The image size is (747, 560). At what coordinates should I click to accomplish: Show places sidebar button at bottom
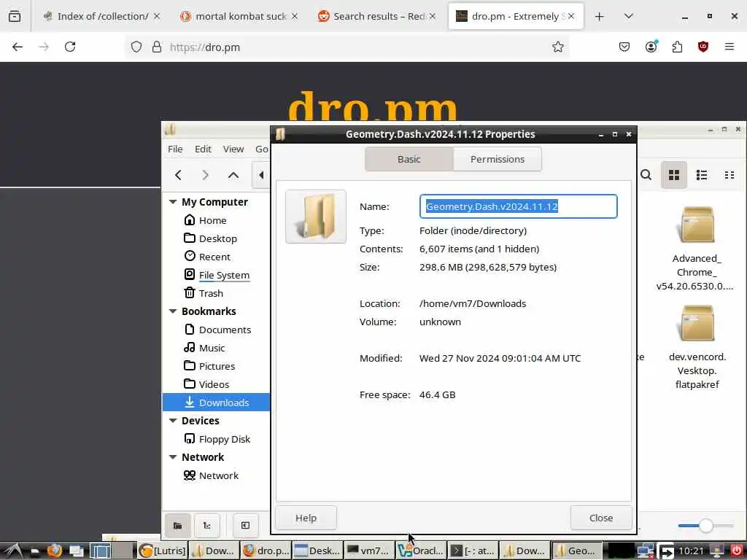coord(178,525)
